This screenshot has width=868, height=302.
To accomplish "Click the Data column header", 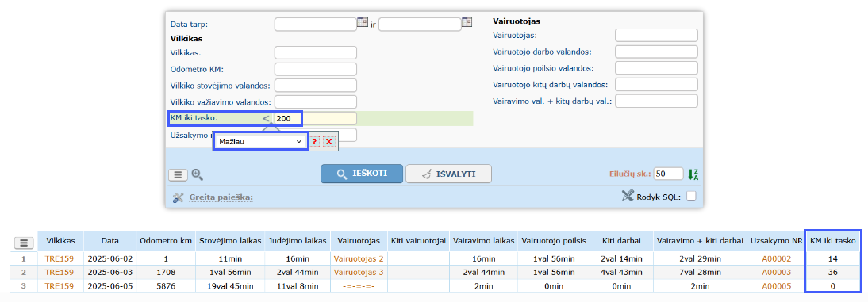I will pos(110,241).
